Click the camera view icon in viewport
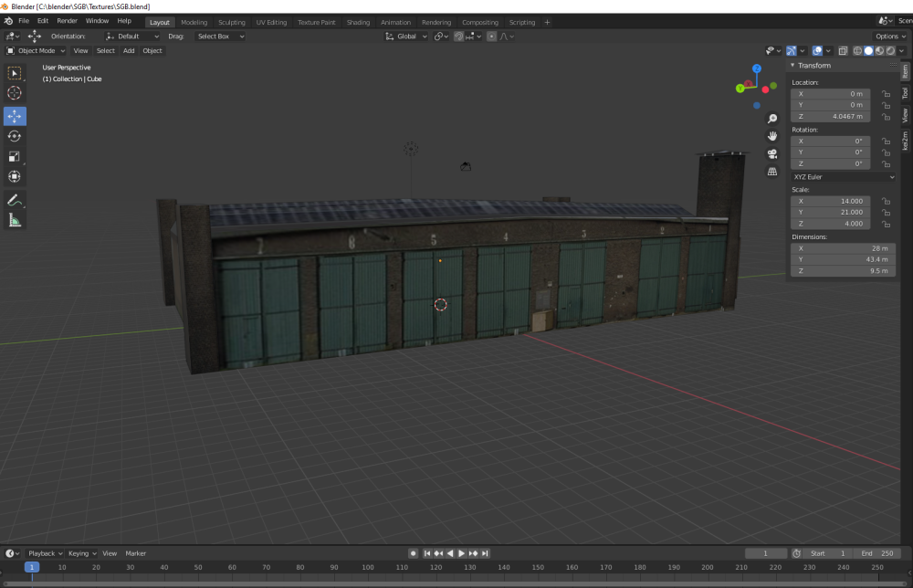Screen dimensions: 913x588 (x=772, y=153)
